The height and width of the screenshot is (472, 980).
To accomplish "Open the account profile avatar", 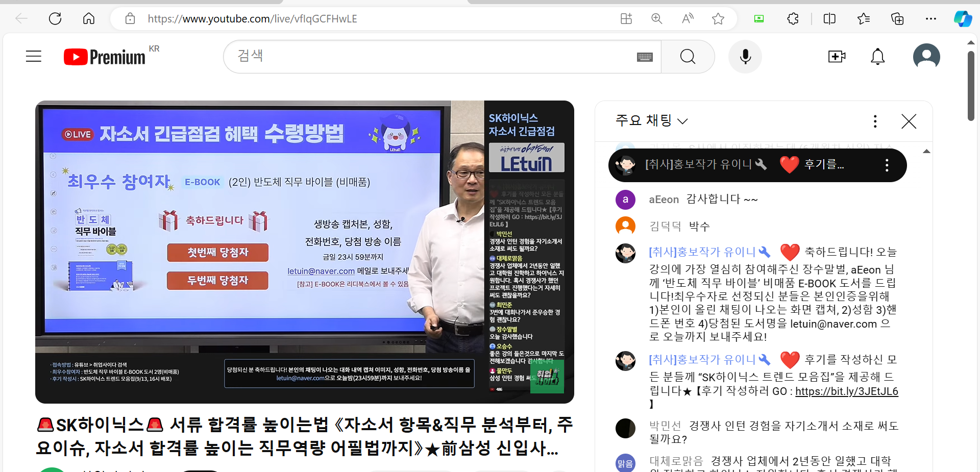I will click(926, 57).
